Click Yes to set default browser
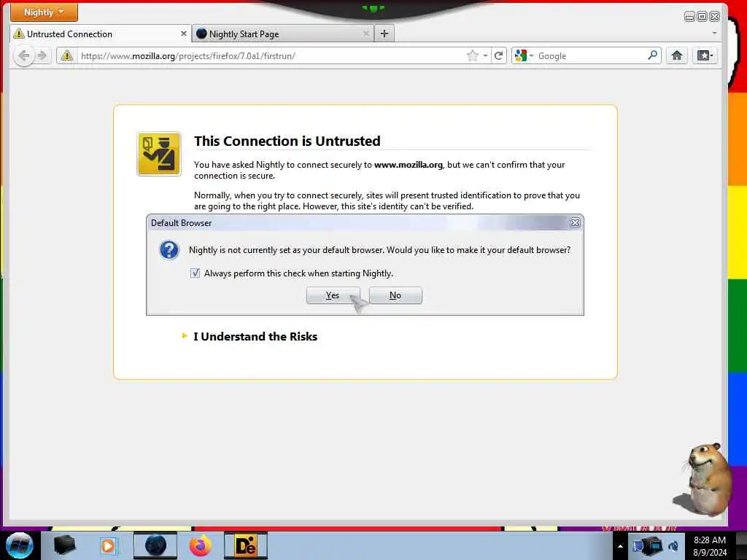747x560 pixels. (x=333, y=295)
